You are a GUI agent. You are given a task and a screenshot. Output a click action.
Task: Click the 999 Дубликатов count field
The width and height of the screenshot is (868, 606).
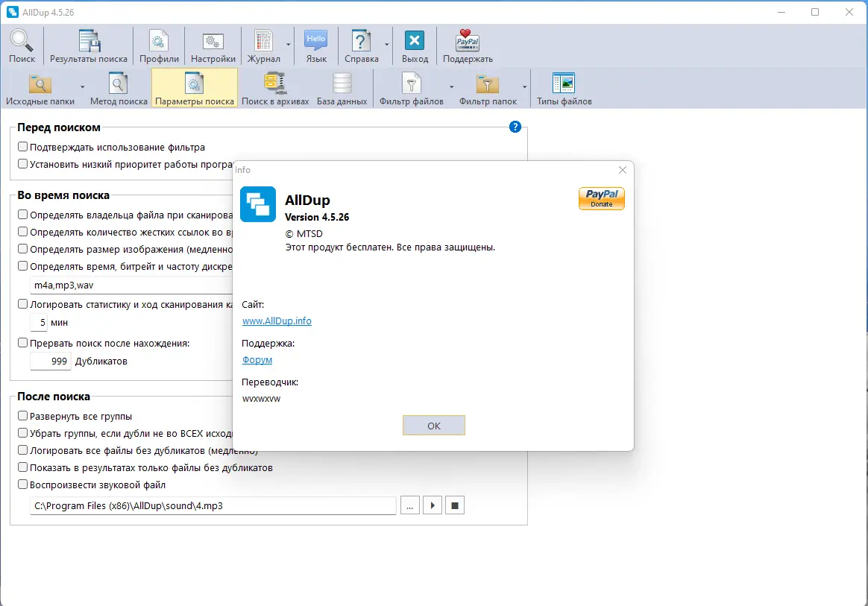coord(51,362)
